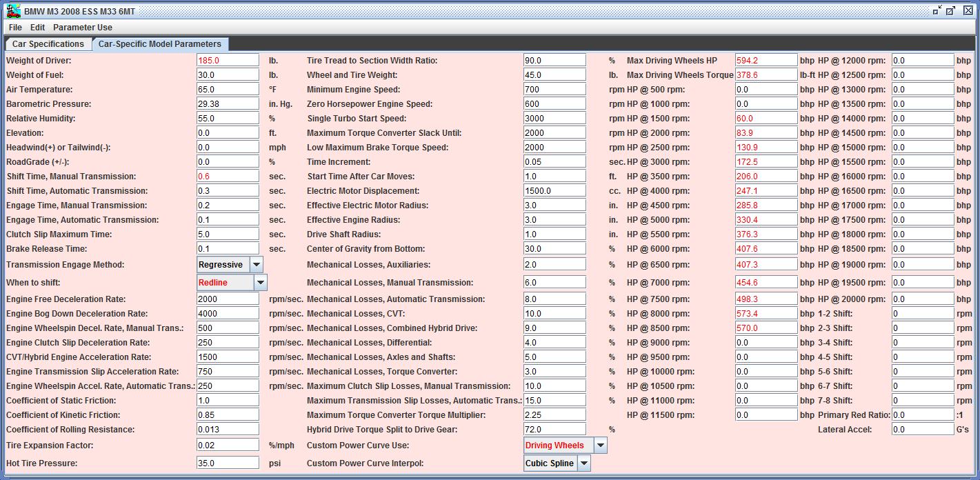Click Drive Shaft Radius field
This screenshot has height=480, width=980.
[554, 234]
